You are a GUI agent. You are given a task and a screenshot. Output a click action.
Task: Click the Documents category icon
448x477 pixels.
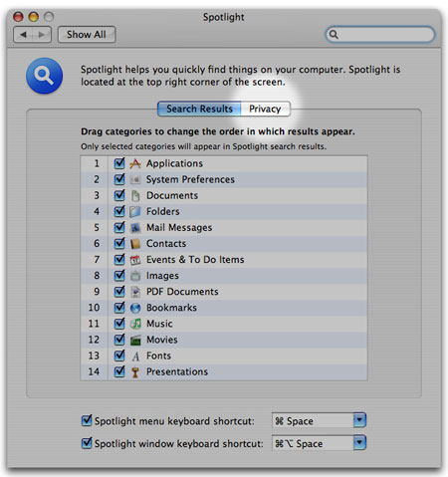(135, 195)
